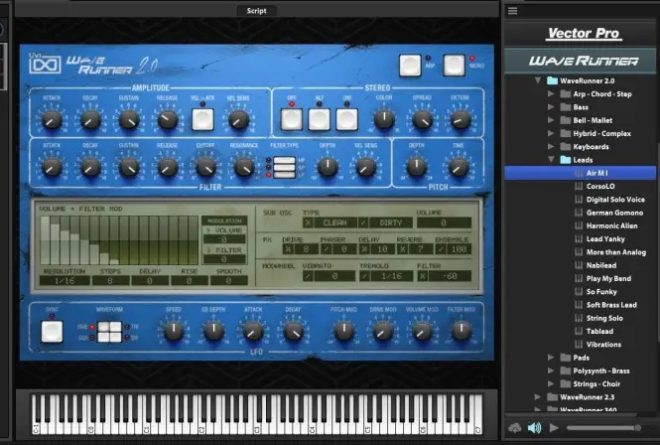
Task: Click the Filter Cutoff knob
Action: tap(206, 167)
